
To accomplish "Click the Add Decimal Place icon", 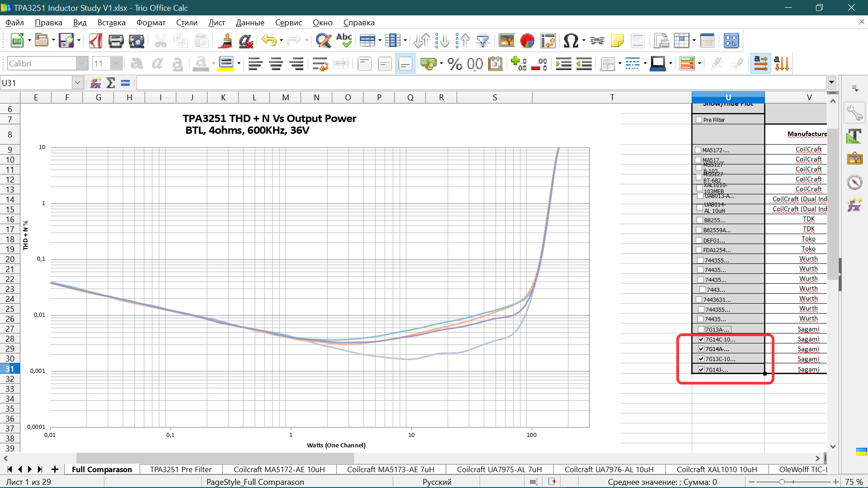I will [x=519, y=64].
